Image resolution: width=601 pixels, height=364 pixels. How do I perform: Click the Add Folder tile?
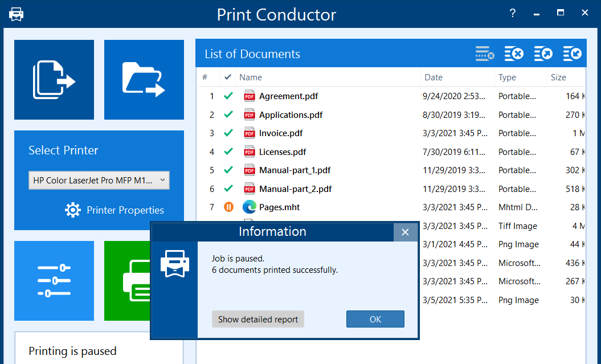click(144, 80)
